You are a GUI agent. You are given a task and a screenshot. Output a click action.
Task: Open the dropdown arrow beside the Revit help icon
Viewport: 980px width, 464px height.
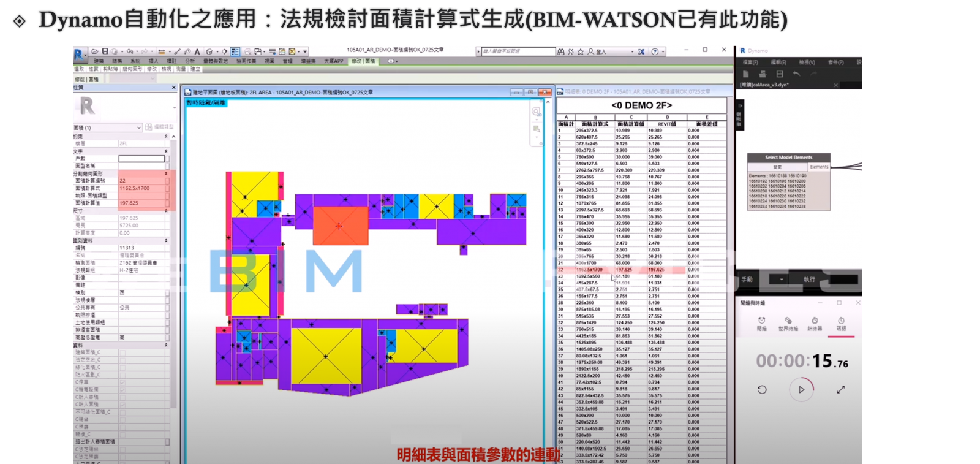point(663,52)
